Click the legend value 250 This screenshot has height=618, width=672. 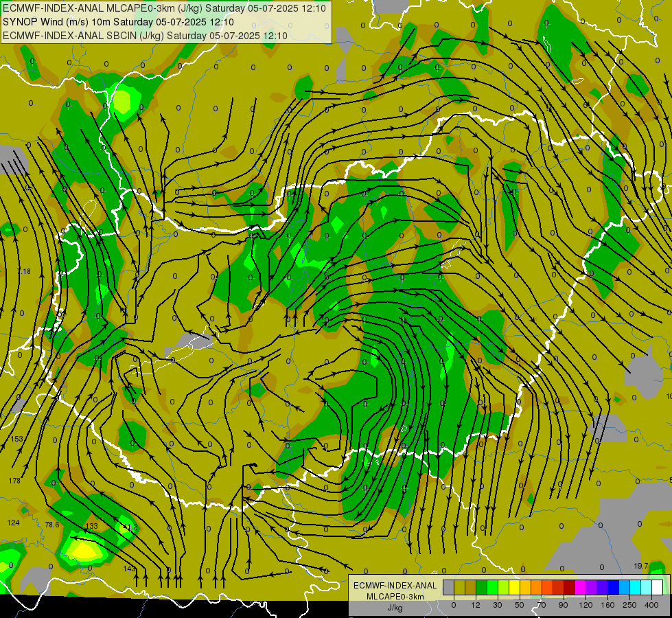[x=629, y=605]
